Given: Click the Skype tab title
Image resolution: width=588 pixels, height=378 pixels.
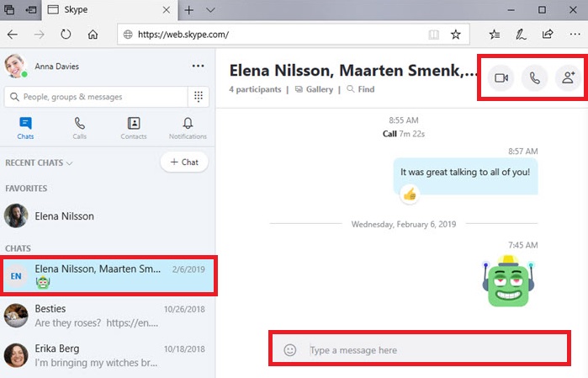Looking at the screenshot, I should [x=76, y=10].
